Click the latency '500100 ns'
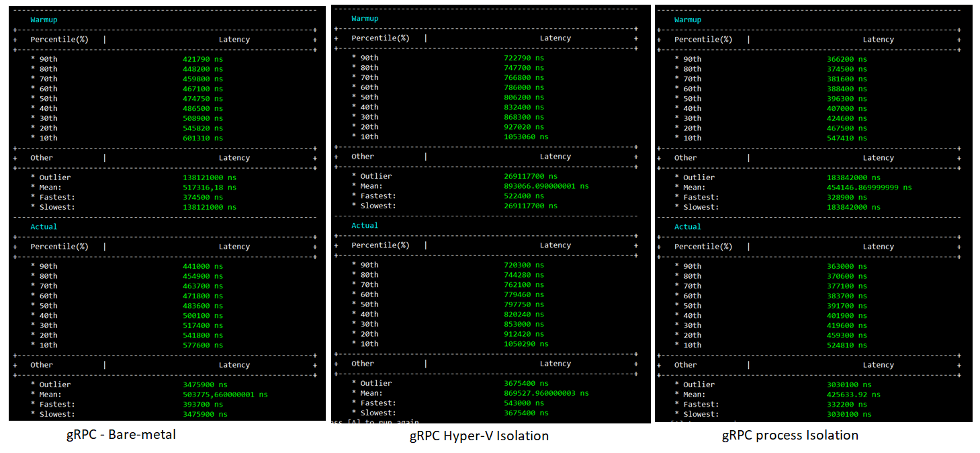980x453 pixels. click(203, 316)
